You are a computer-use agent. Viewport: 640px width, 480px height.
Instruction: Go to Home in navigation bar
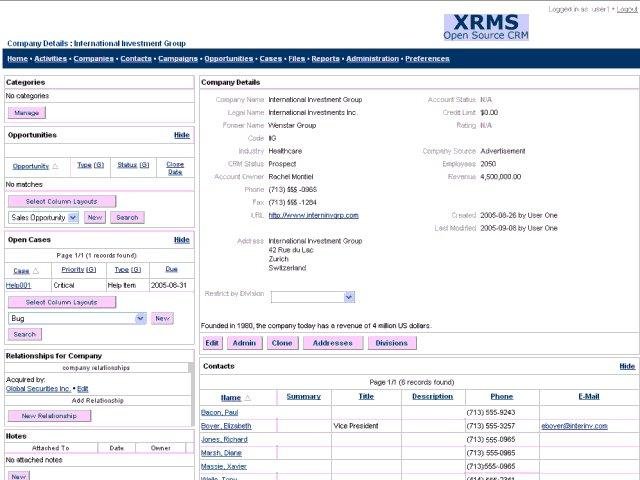[18, 59]
